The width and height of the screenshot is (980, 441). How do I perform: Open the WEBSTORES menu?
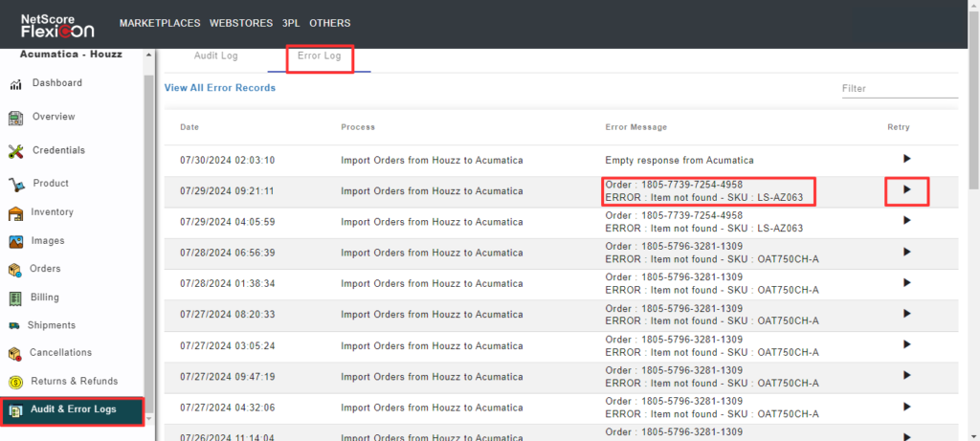point(236,23)
